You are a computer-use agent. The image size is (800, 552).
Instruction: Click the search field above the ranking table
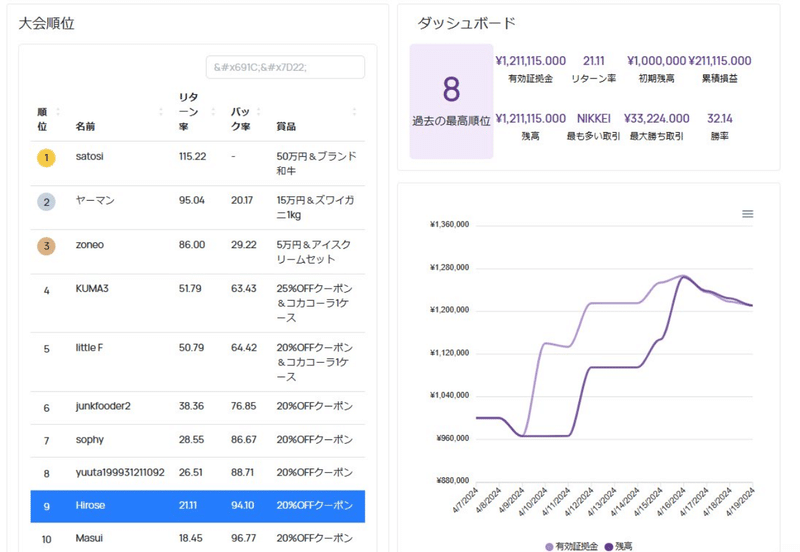click(x=285, y=67)
